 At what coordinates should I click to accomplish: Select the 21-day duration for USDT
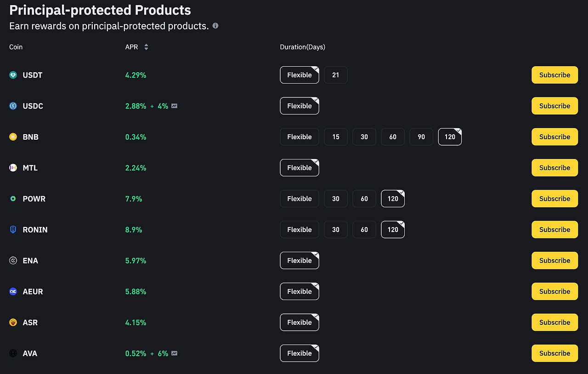click(336, 75)
